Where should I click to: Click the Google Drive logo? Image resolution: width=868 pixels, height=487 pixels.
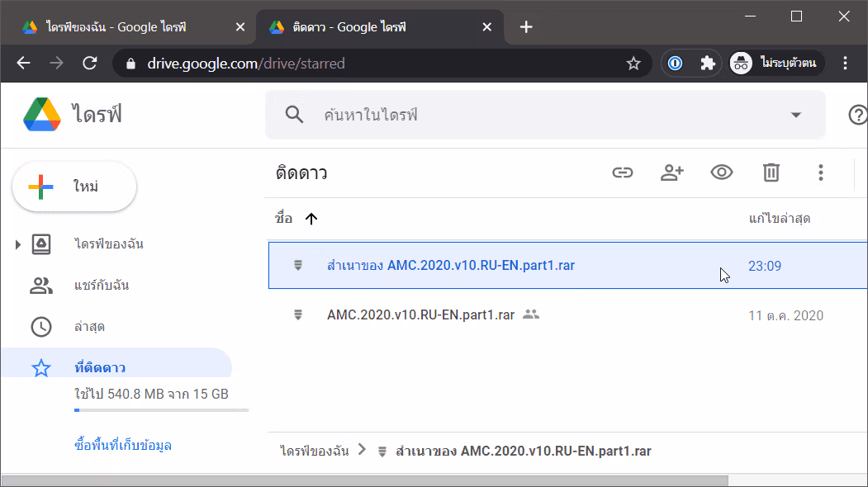(42, 115)
